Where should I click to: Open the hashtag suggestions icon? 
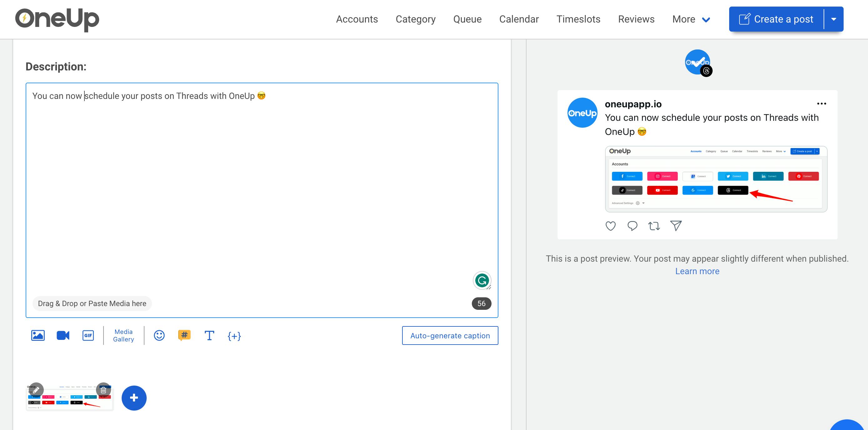pyautogui.click(x=184, y=335)
